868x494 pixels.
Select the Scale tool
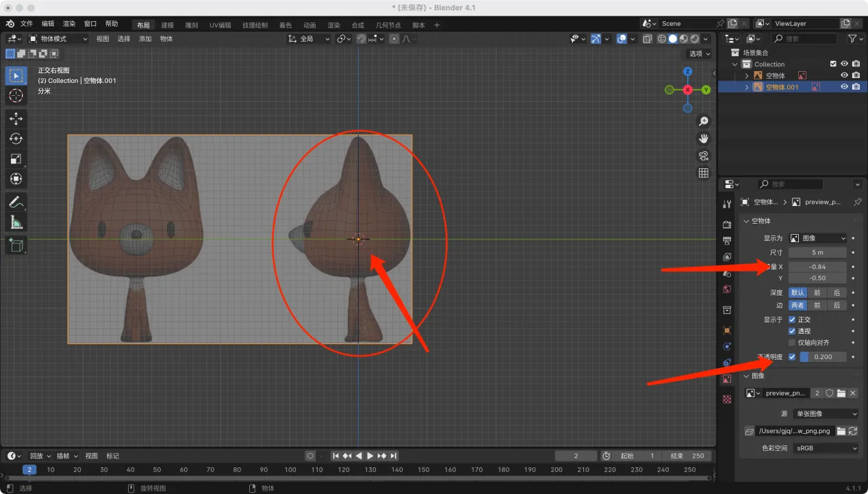click(x=16, y=159)
